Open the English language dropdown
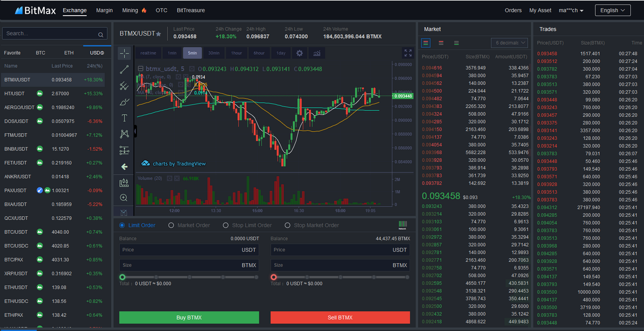 pyautogui.click(x=612, y=10)
